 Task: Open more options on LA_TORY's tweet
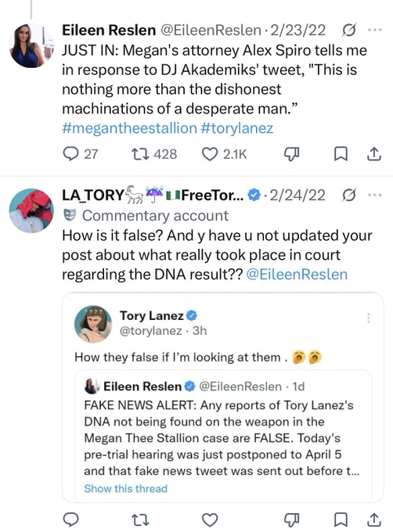click(375, 195)
